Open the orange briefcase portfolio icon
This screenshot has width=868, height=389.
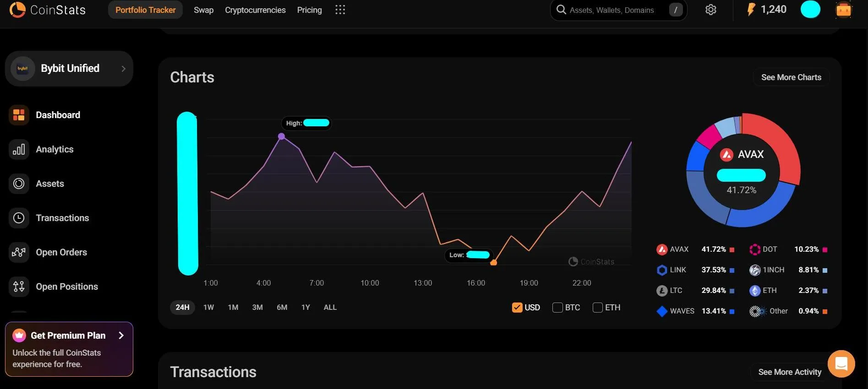(x=843, y=10)
